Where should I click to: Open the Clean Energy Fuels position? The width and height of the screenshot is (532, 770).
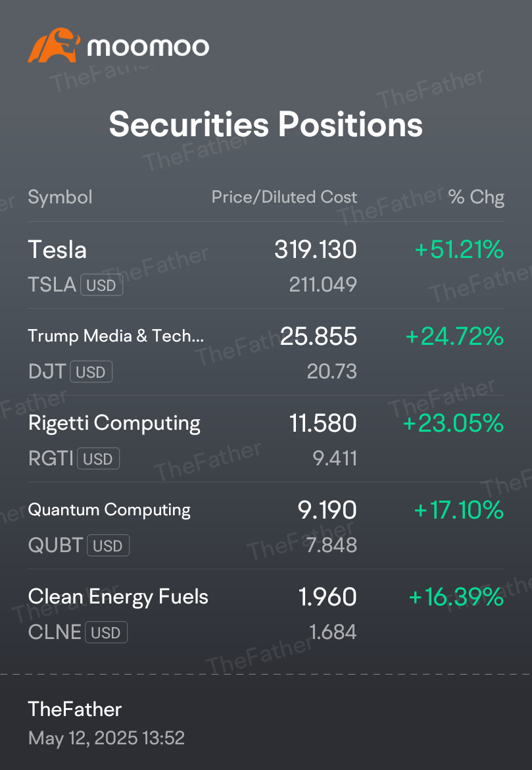(266, 613)
